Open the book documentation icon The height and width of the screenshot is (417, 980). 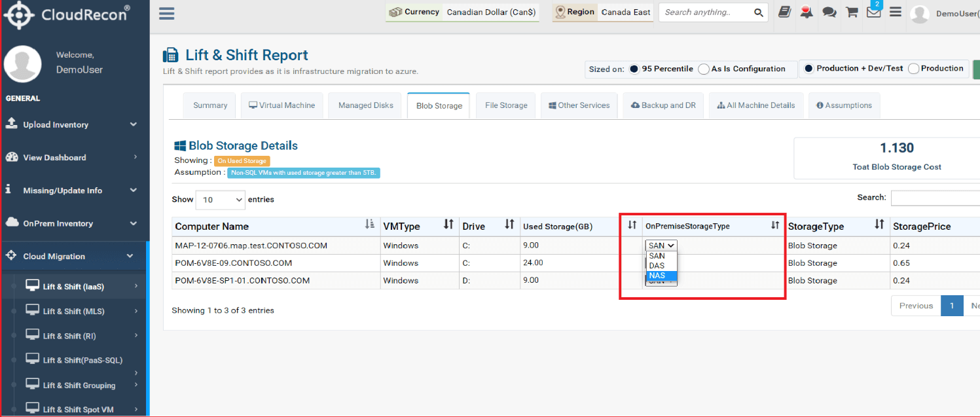[784, 12]
